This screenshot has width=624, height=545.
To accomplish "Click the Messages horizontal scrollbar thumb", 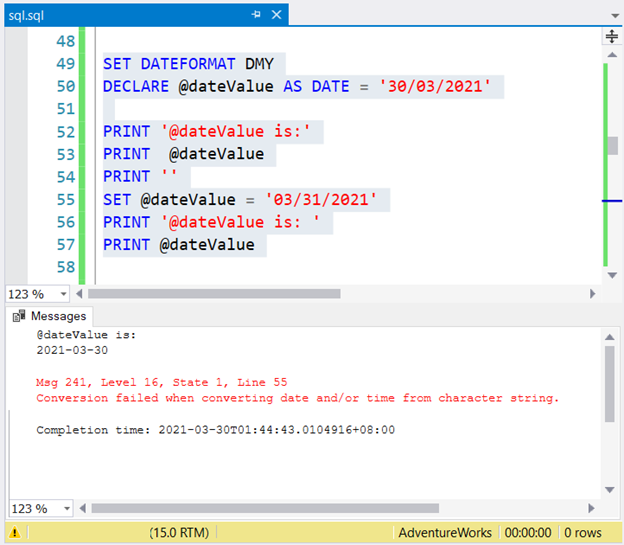I will (x=265, y=508).
